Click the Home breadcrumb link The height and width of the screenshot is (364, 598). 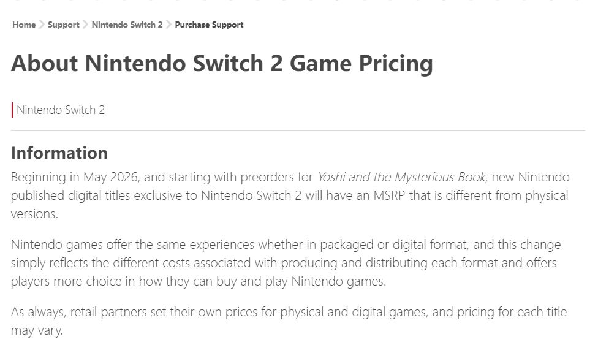pos(24,25)
